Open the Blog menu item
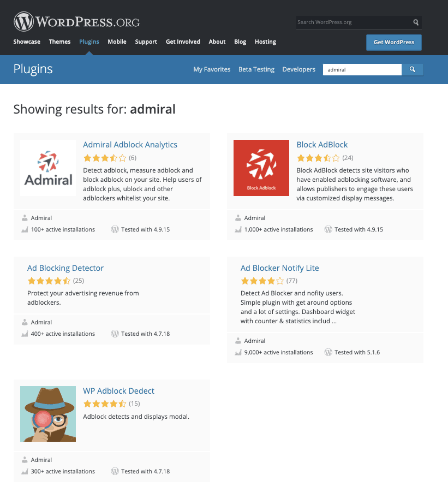Screen dimensions: 448x498 pos(240,41)
